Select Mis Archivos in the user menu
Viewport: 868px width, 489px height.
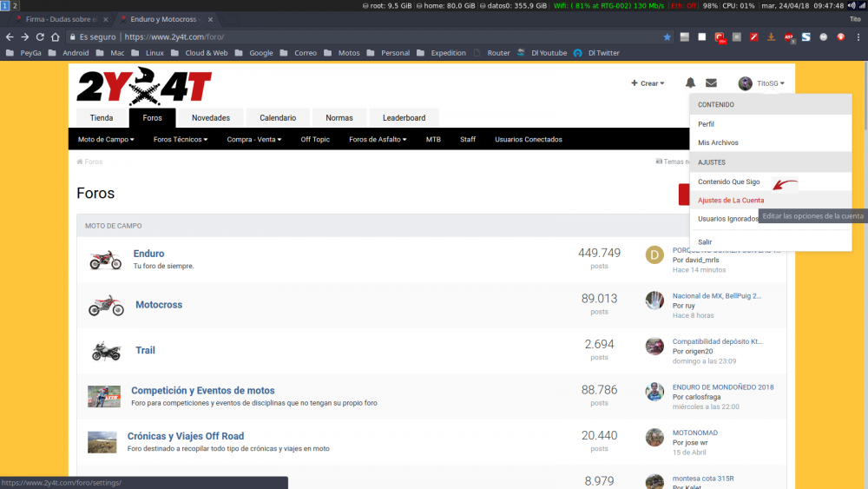(x=771, y=143)
